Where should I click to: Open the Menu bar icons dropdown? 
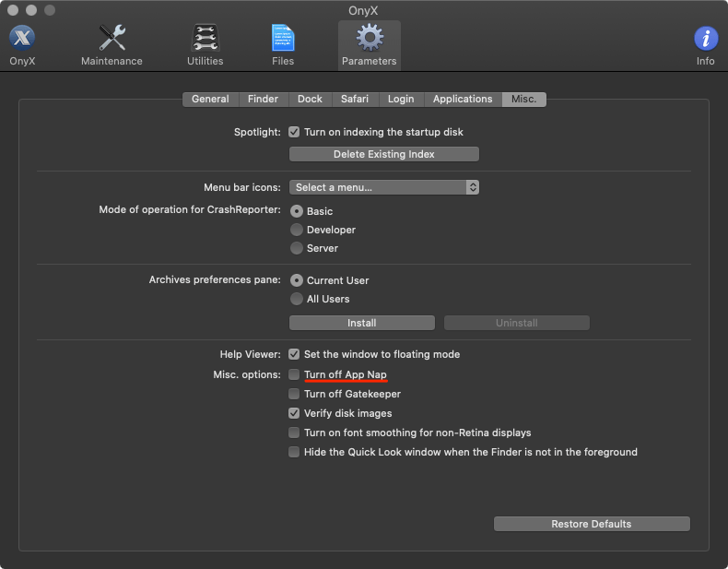384,187
